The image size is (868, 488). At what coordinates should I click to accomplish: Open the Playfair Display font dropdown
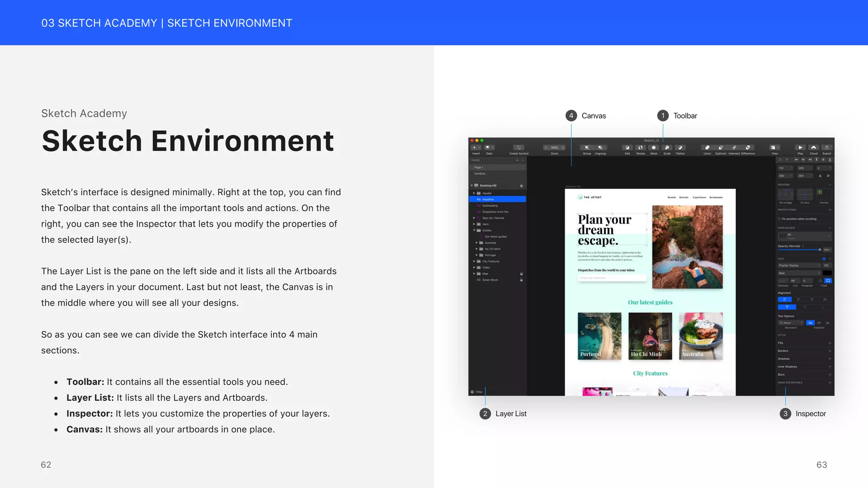[x=799, y=266]
